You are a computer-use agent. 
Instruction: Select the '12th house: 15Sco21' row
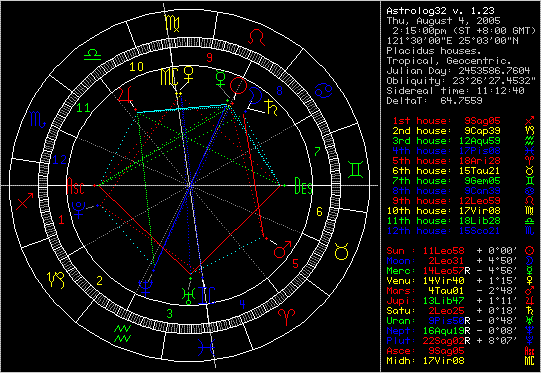coord(443,231)
